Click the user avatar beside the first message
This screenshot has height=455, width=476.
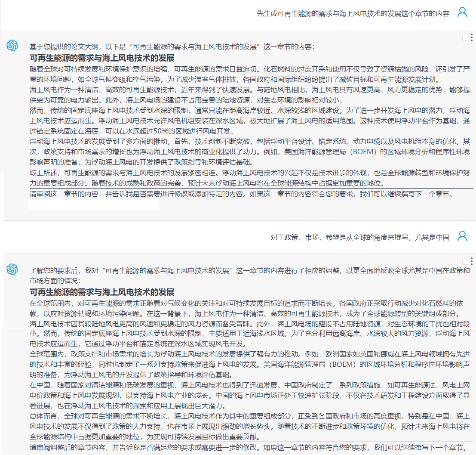point(462,12)
